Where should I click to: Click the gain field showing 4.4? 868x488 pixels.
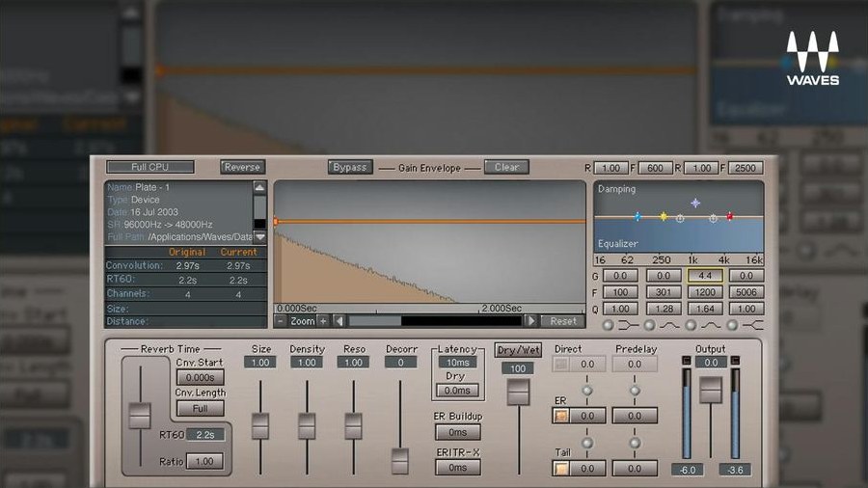(x=705, y=276)
